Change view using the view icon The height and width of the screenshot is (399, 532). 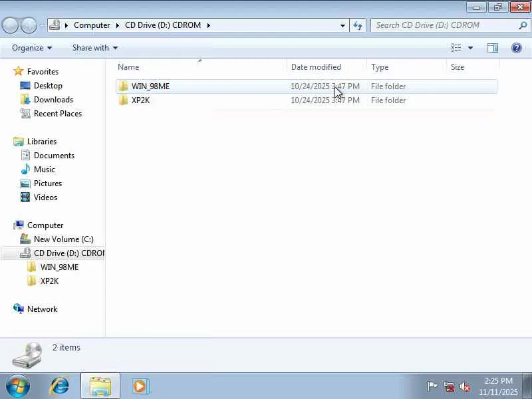pos(456,48)
